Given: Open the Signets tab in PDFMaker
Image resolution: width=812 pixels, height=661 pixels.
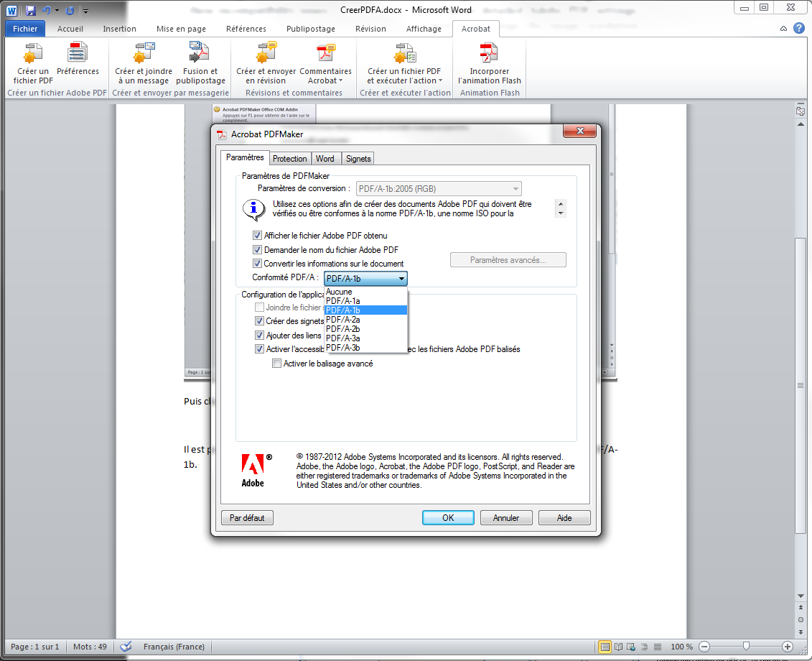Looking at the screenshot, I should tap(358, 159).
